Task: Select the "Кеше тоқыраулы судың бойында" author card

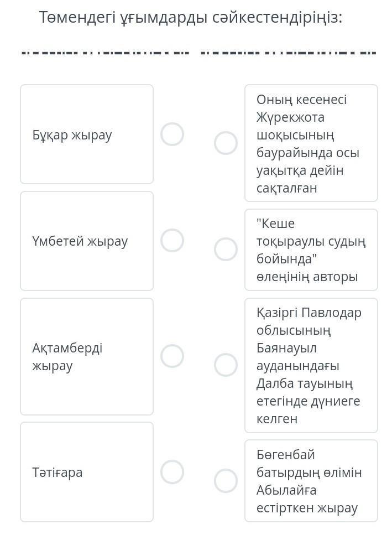Action: click(311, 250)
